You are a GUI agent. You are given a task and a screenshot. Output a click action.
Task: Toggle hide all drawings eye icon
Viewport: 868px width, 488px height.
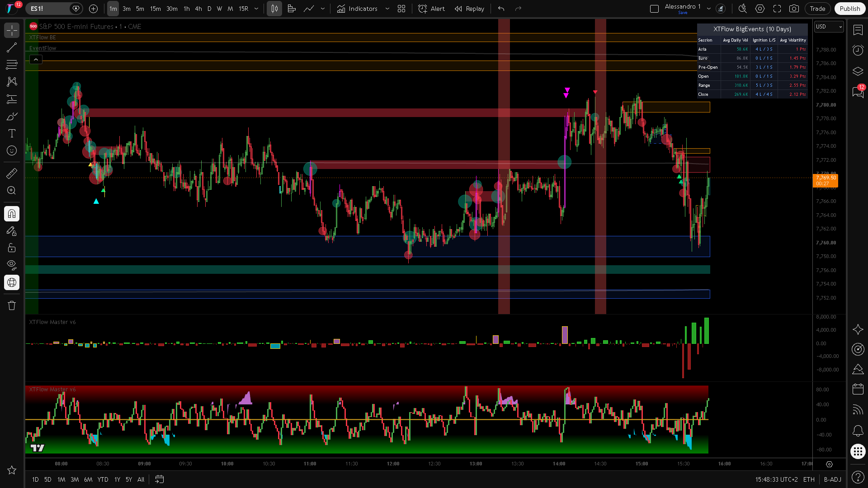(x=12, y=265)
